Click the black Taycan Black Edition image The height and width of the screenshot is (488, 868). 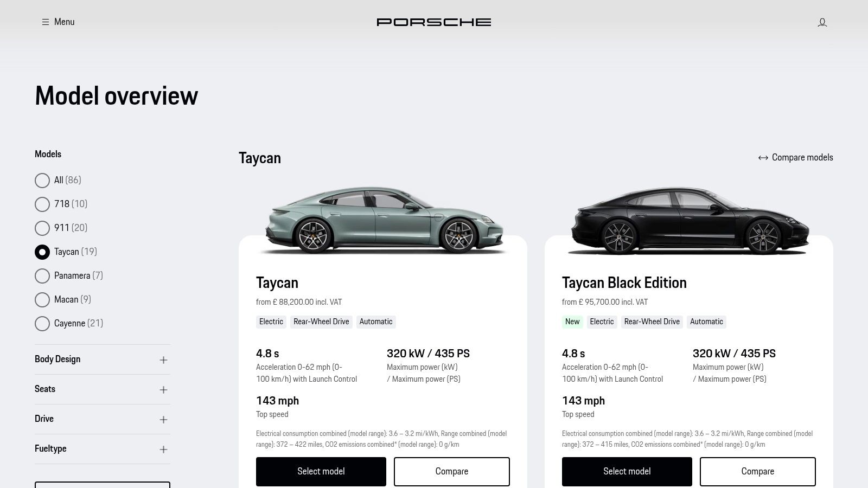(688, 220)
